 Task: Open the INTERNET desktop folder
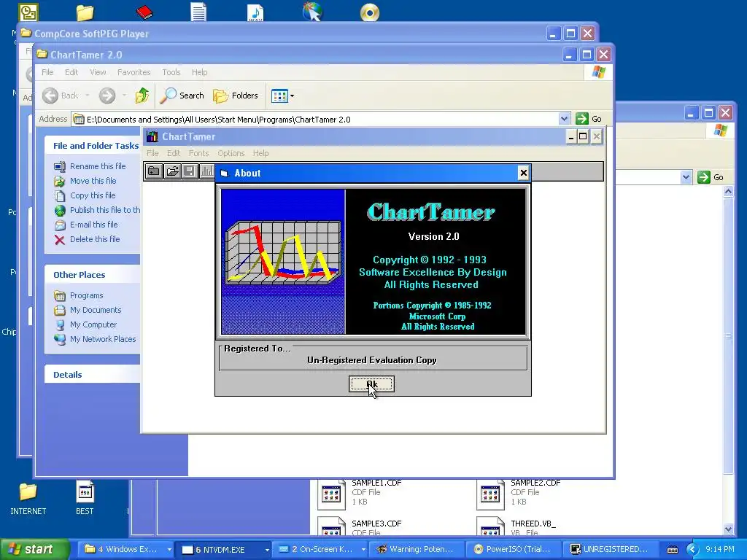point(28,499)
